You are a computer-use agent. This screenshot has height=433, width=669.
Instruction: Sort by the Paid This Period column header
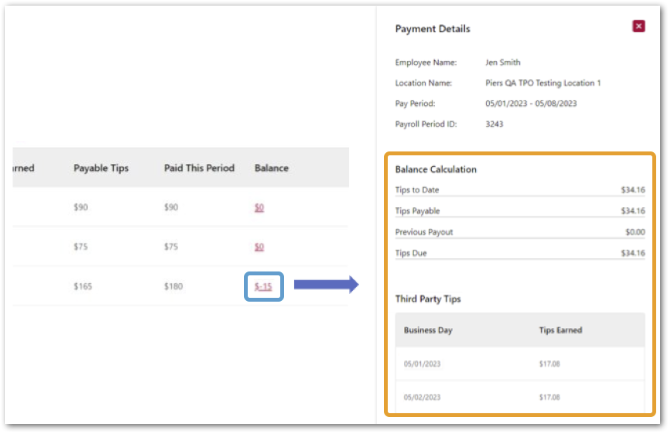(199, 168)
